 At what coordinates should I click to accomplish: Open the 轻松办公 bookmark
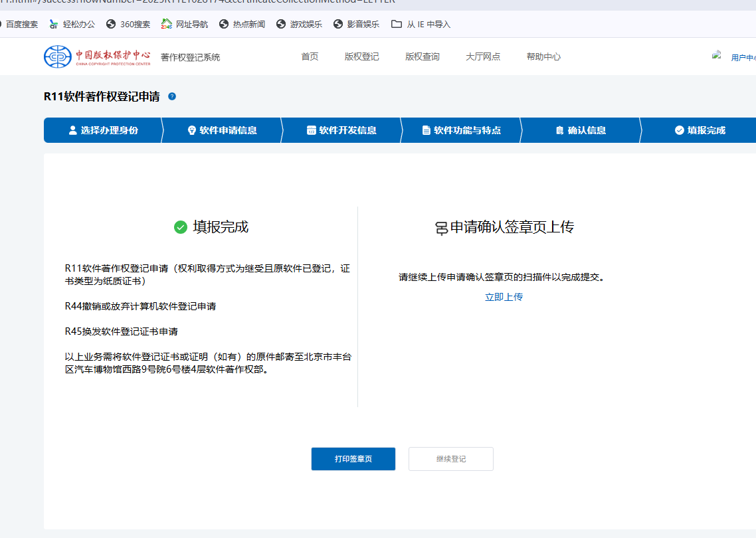pyautogui.click(x=72, y=24)
